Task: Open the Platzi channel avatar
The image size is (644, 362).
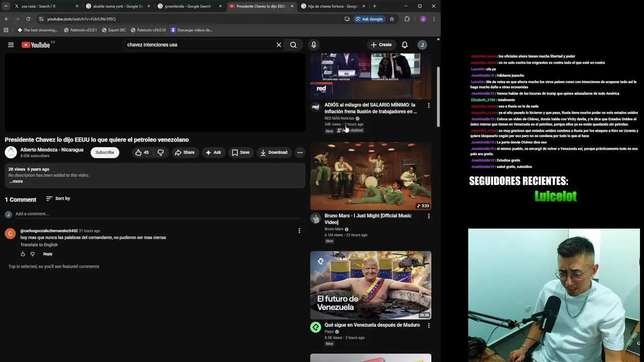Action: pyautogui.click(x=315, y=327)
